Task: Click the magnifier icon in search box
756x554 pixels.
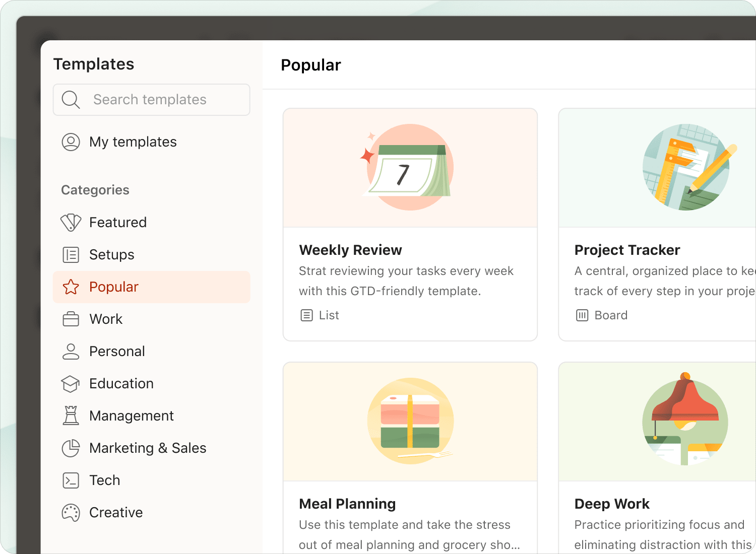Action: pyautogui.click(x=71, y=100)
